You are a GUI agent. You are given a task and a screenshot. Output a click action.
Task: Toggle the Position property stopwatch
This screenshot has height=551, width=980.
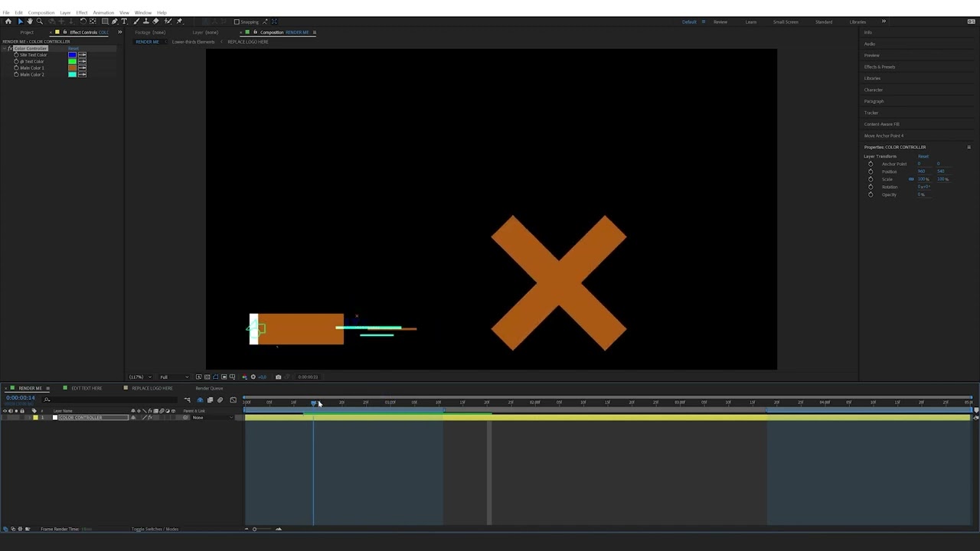(x=871, y=171)
